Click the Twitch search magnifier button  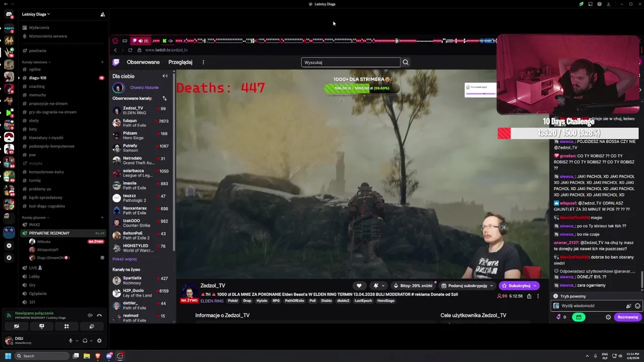coord(406,62)
